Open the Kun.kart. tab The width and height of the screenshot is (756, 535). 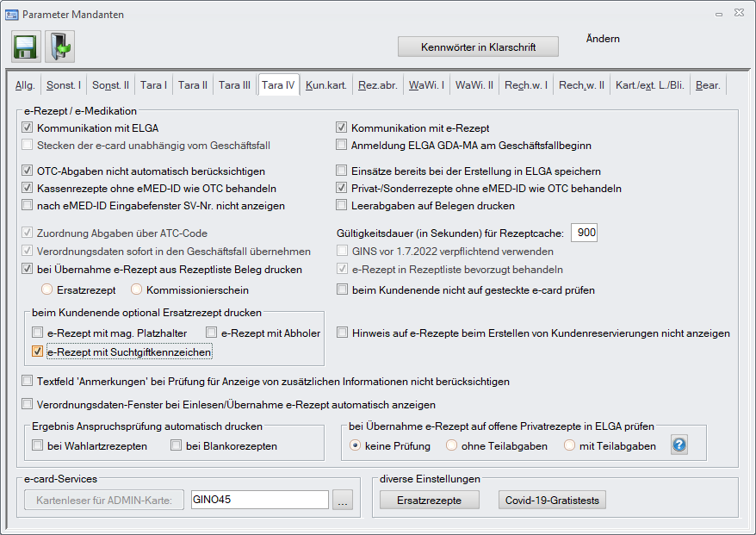[325, 85]
